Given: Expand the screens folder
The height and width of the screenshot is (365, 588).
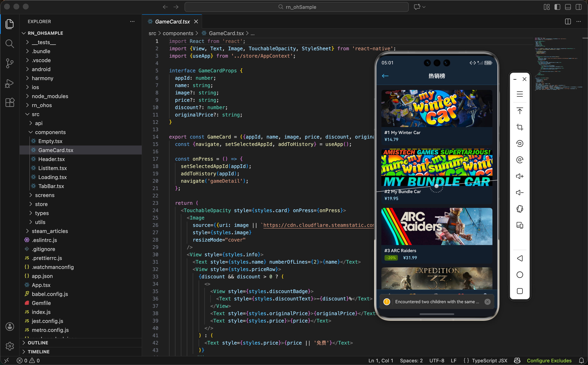Looking at the screenshot, I should point(45,195).
